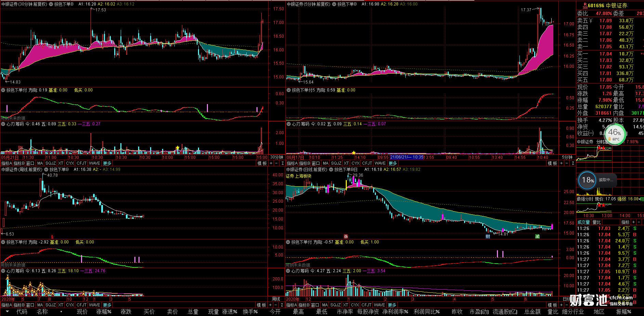Image resolution: width=644 pixels, height=316 pixels.
Task: Zoom out with minus in 30-minute chart toolbar
Action: 276,163
